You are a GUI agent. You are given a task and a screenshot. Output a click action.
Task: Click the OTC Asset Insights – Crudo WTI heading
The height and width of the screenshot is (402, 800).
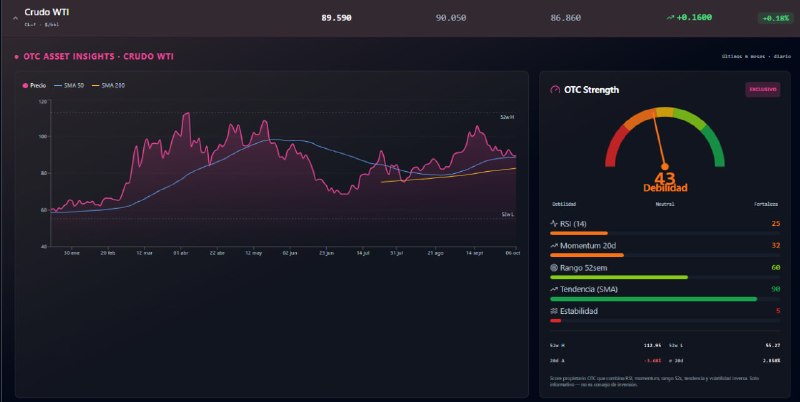[x=98, y=56]
